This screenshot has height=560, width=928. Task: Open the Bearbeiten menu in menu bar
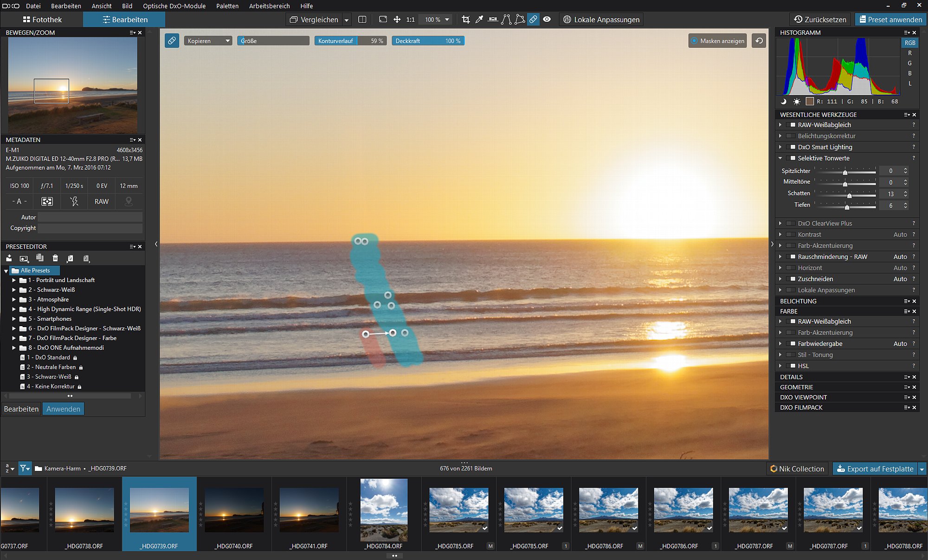point(66,6)
